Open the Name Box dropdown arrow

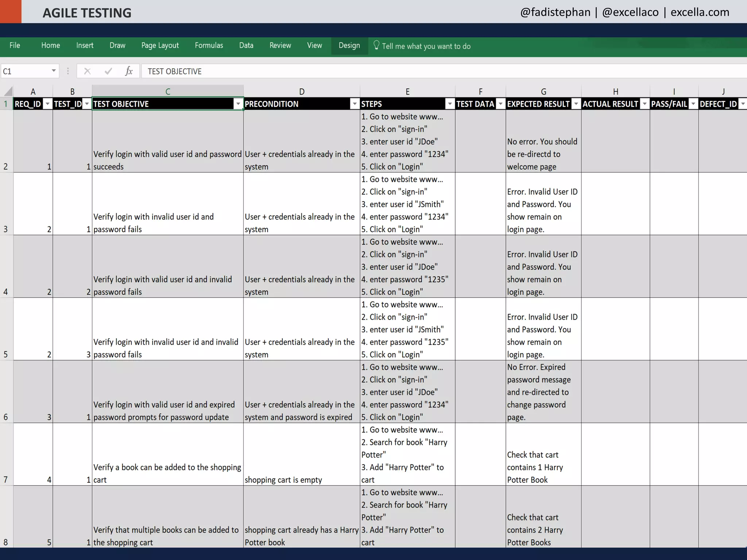[x=54, y=71]
